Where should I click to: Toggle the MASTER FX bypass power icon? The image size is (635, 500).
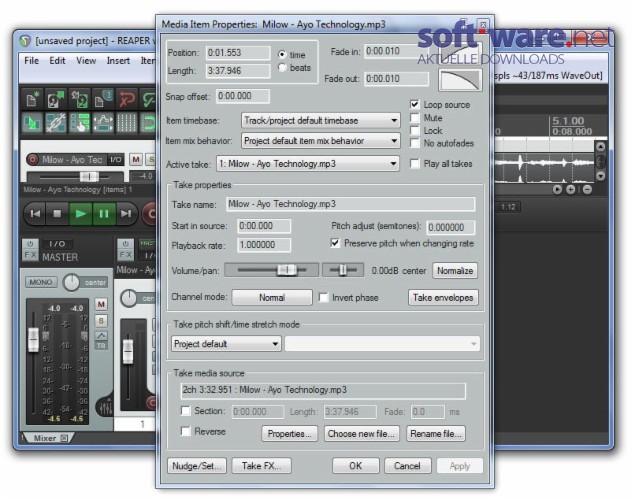(30, 244)
